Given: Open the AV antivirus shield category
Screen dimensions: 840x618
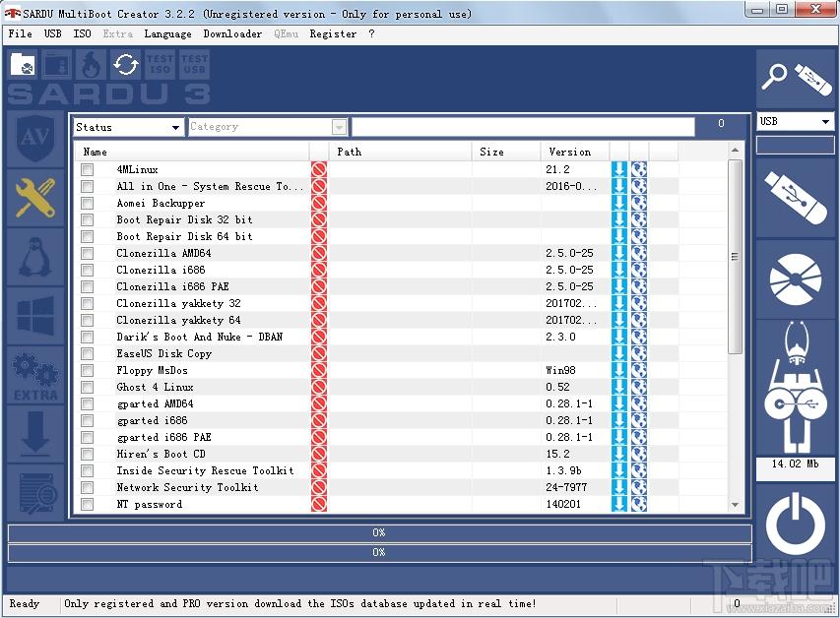Looking at the screenshot, I should pyautogui.click(x=35, y=139).
